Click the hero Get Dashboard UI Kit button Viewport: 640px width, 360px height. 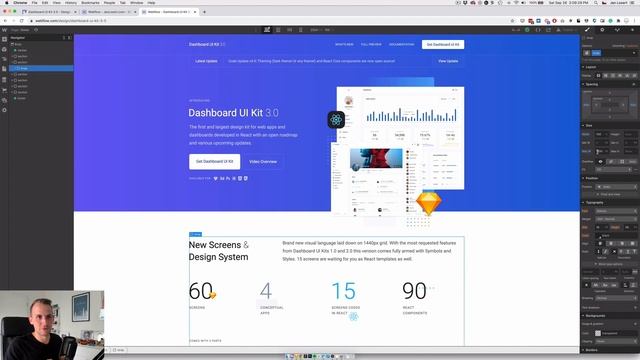tap(215, 162)
